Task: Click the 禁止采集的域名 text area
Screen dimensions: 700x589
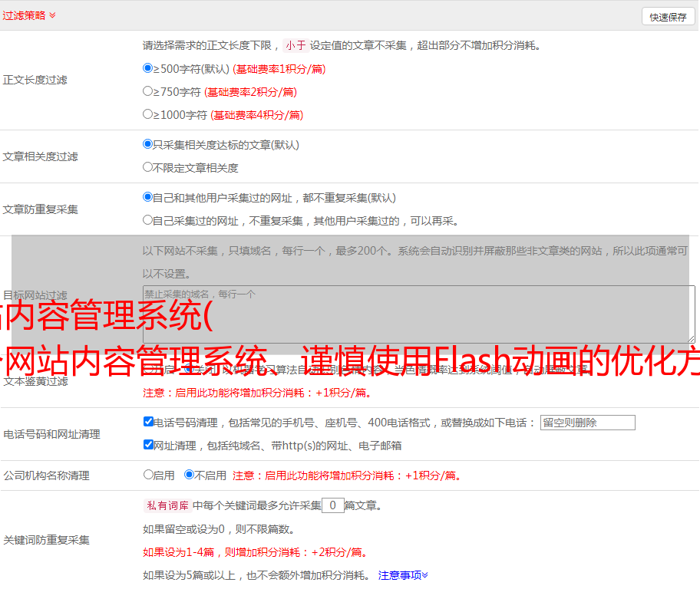Action: (x=418, y=314)
